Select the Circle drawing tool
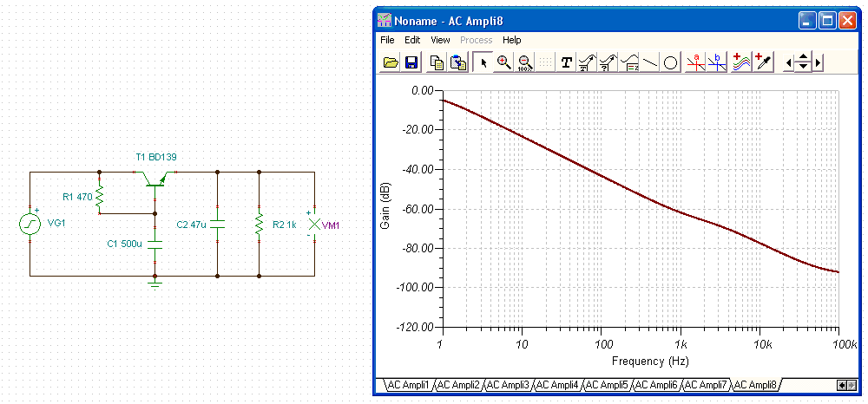Viewport: 868px width, 404px height. (670, 62)
